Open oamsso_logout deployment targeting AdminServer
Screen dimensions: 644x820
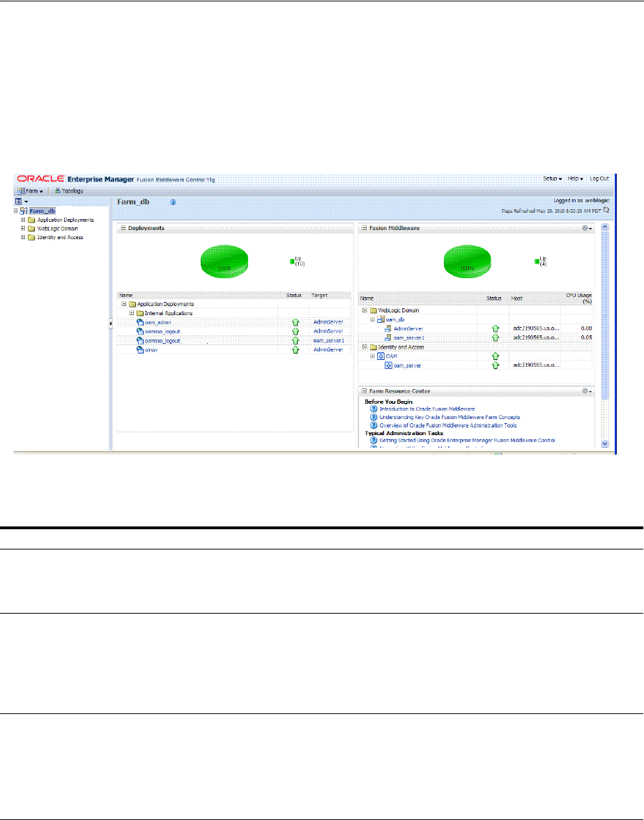(162, 332)
